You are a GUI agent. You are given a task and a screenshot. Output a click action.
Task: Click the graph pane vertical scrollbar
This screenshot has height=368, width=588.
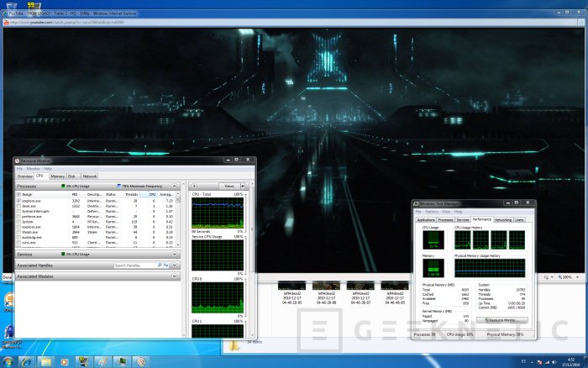coord(252,260)
